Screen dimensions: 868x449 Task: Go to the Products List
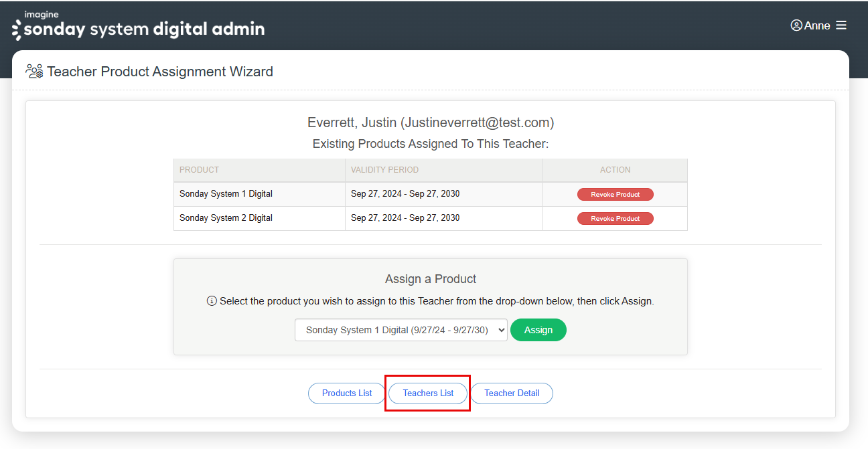point(347,393)
